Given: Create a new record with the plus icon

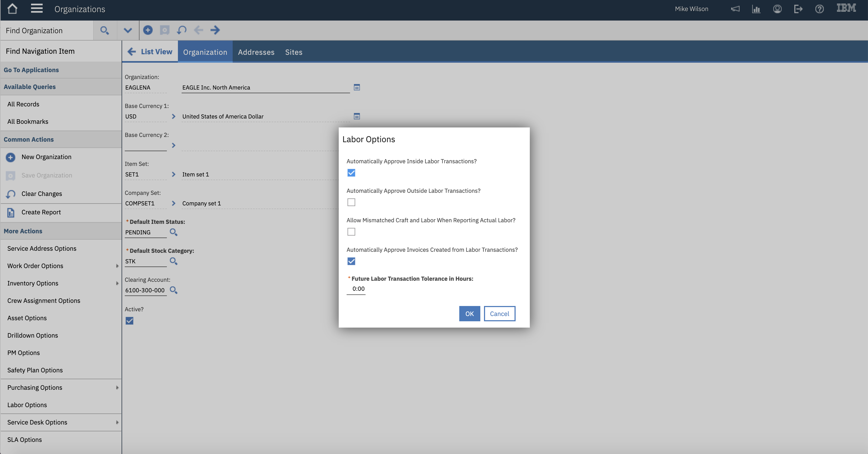Looking at the screenshot, I should [x=148, y=30].
